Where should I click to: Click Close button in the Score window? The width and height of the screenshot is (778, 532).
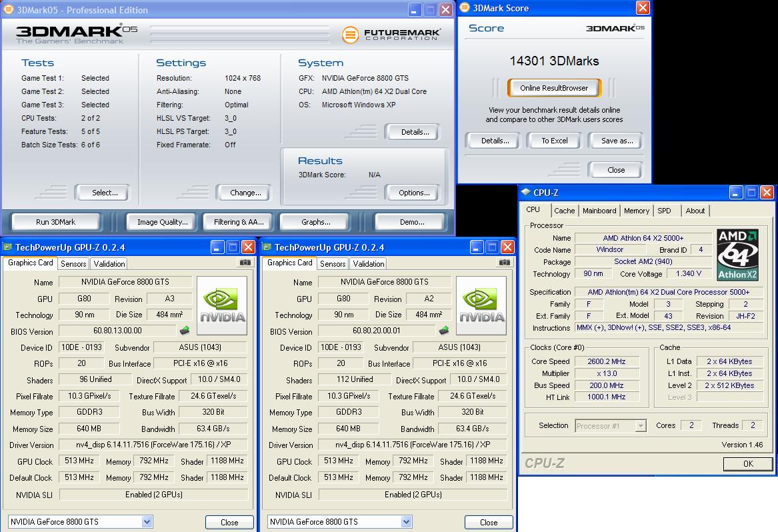[x=616, y=170]
